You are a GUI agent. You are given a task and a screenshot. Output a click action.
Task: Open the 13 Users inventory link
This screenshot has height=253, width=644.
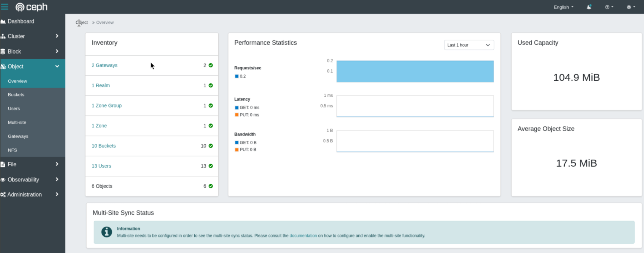[x=101, y=166]
